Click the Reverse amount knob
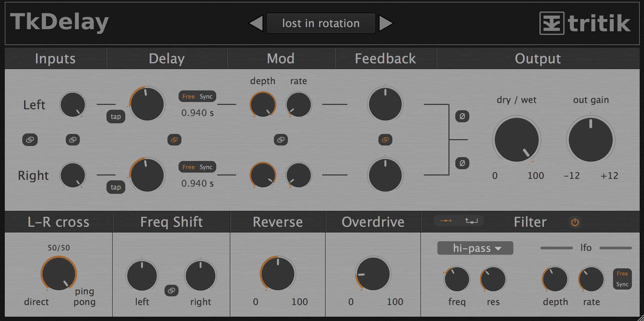This screenshot has height=321, width=644. (x=278, y=274)
